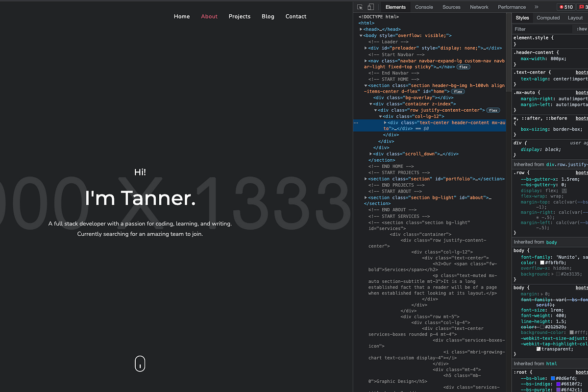Screen dimensions: 588x392
Task: Click the red issues flag badge
Action: click(x=582, y=7)
